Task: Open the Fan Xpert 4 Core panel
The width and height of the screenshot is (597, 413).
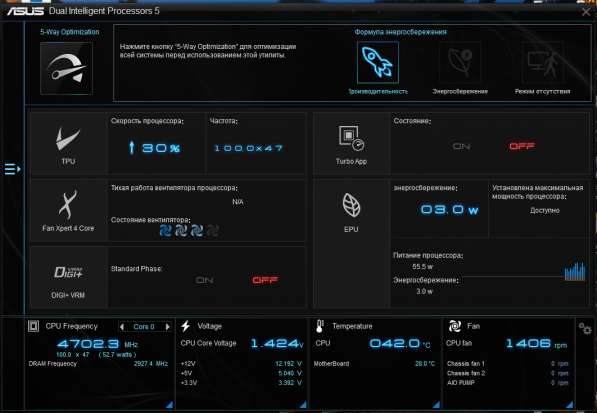Action: [68, 210]
